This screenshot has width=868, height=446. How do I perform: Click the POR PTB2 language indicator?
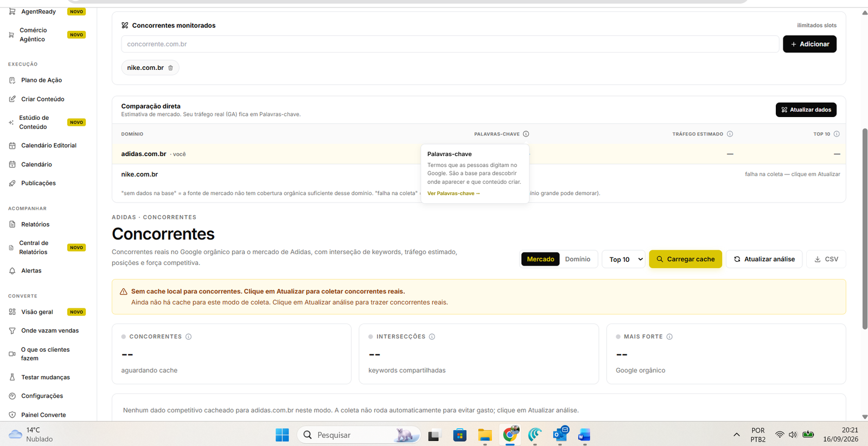click(x=758, y=435)
